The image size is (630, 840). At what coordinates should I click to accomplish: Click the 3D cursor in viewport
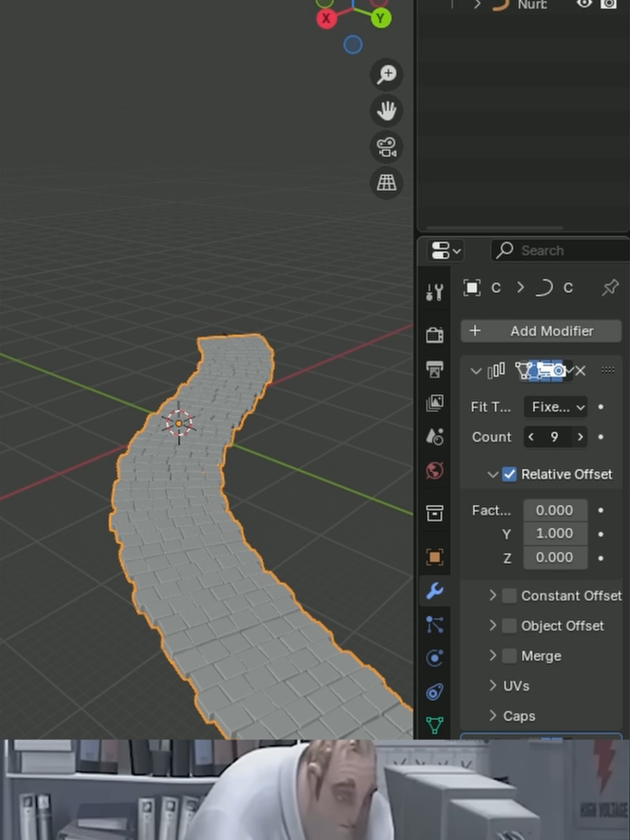pos(178,423)
